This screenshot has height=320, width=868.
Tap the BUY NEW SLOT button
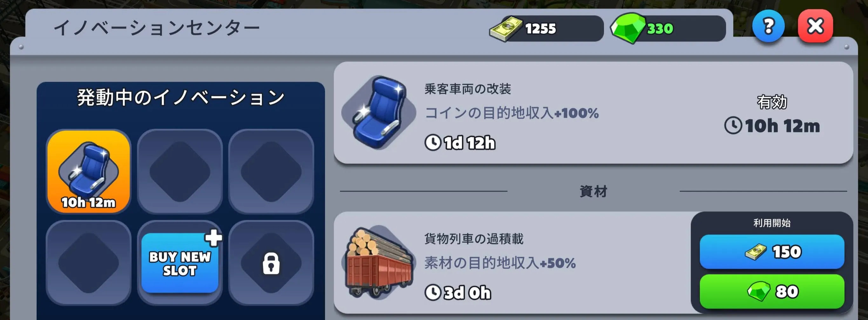[x=180, y=263]
